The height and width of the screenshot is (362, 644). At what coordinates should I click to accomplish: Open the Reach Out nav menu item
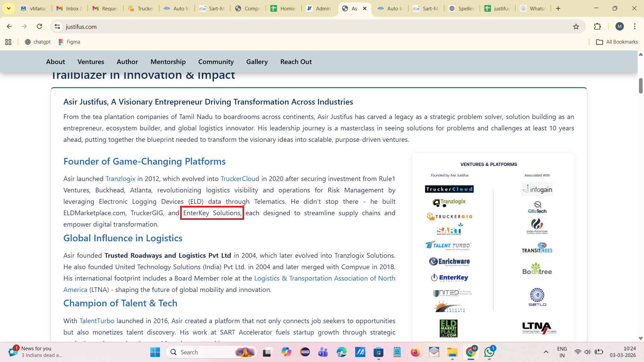tap(296, 62)
